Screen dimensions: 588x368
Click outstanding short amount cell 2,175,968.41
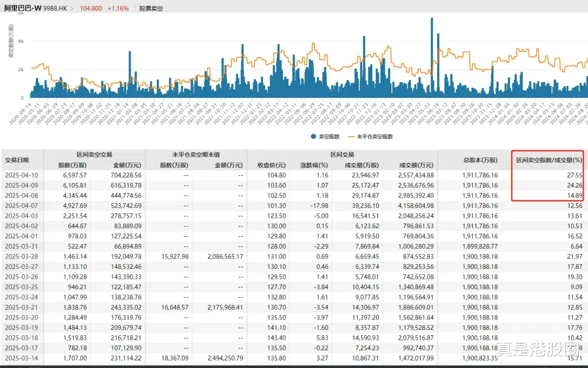[x=225, y=307]
